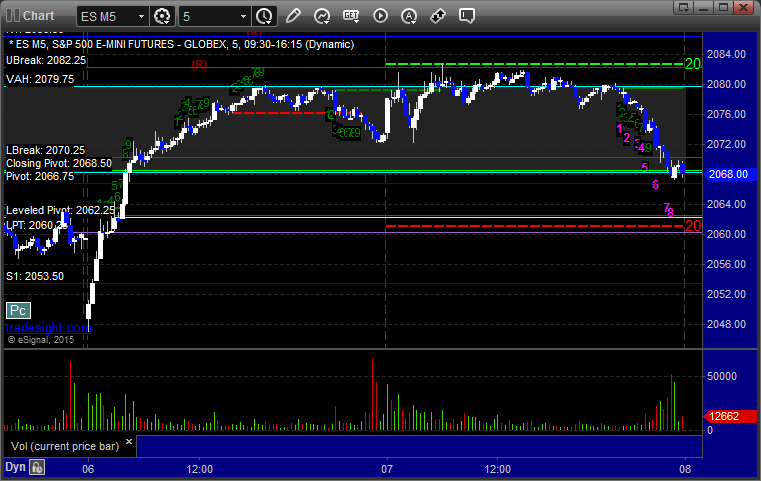Click the Leveled Pivot: 2062.25 label
The height and width of the screenshot is (481, 761).
[x=60, y=210]
